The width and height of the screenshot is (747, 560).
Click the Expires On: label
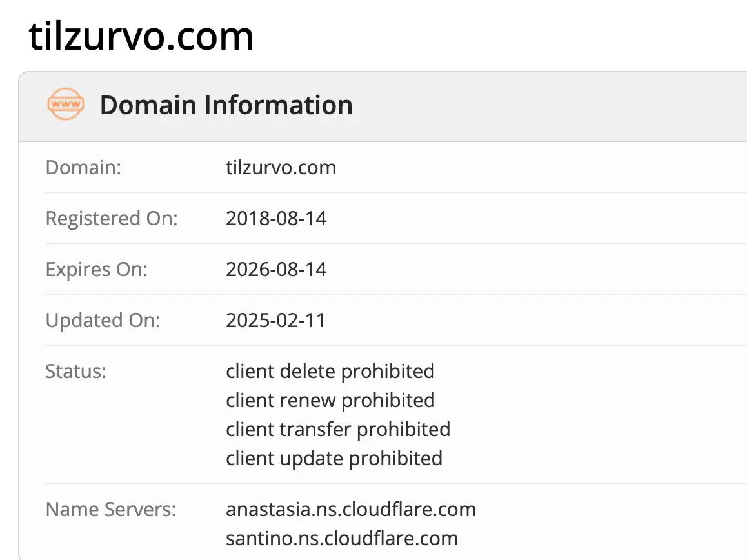pos(96,269)
